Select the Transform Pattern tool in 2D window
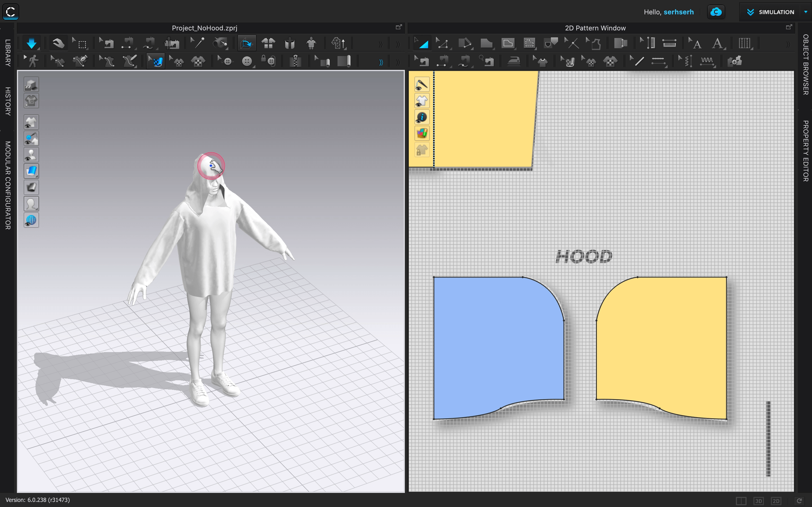This screenshot has height=507, width=812. point(422,43)
